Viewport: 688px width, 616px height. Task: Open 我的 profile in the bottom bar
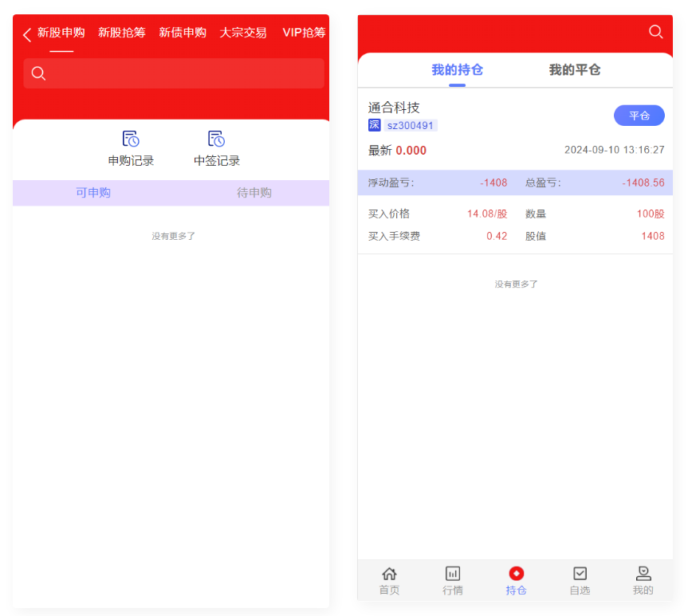[x=643, y=580]
